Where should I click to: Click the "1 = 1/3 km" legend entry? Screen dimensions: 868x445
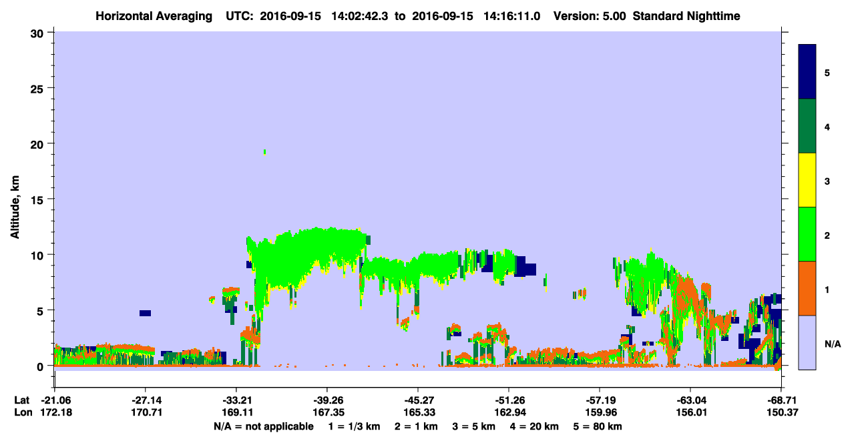tap(354, 426)
